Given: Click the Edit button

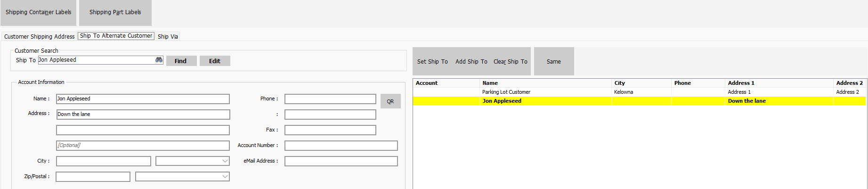Looking at the screenshot, I should click(x=215, y=61).
